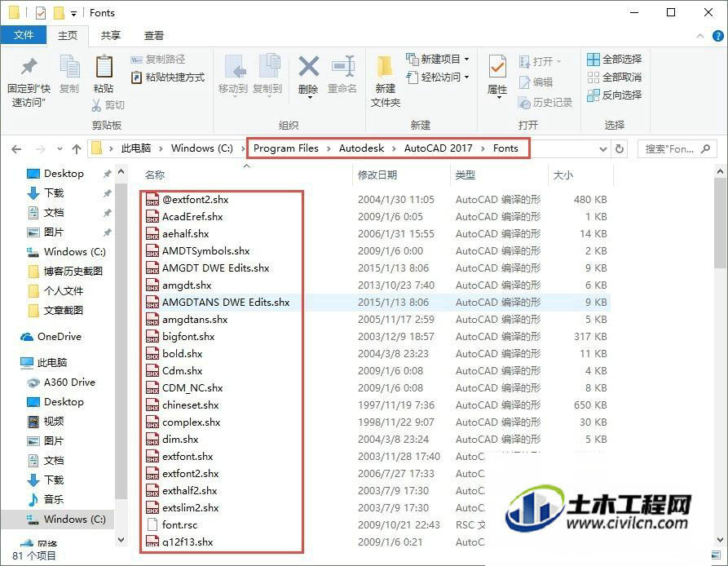Viewport: 728px width, 566px height.
Task: Sort by Name (名称) column header
Action: tap(155, 175)
